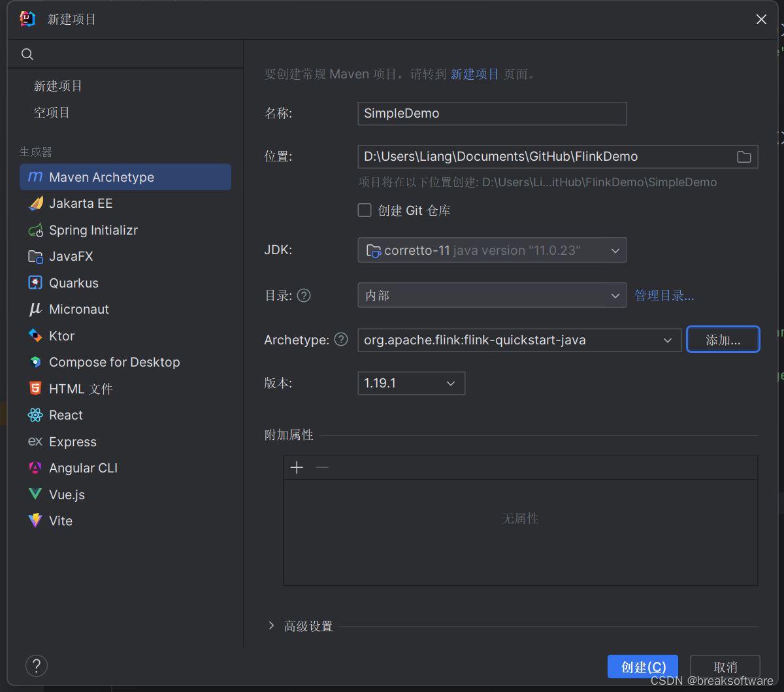The height and width of the screenshot is (692, 784).
Task: Select the Spring Initializr generator
Action: (x=93, y=230)
